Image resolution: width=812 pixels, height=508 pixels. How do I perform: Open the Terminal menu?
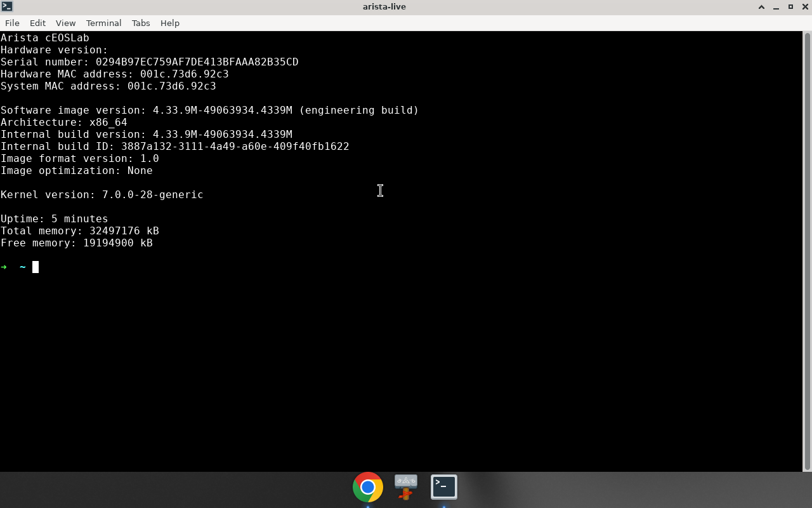click(103, 23)
